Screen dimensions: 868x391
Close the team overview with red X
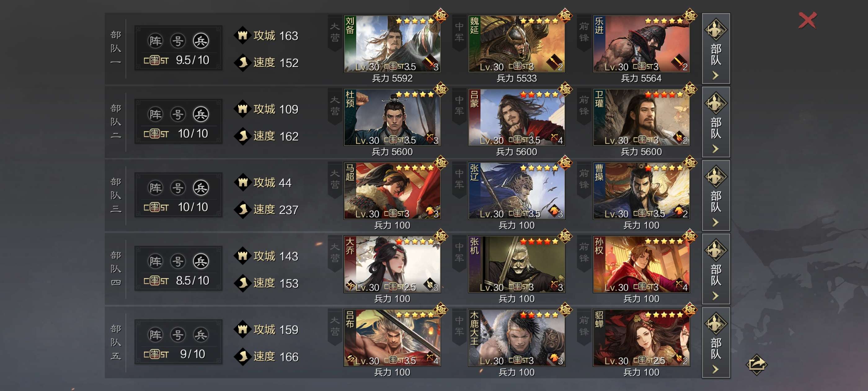[x=807, y=20]
